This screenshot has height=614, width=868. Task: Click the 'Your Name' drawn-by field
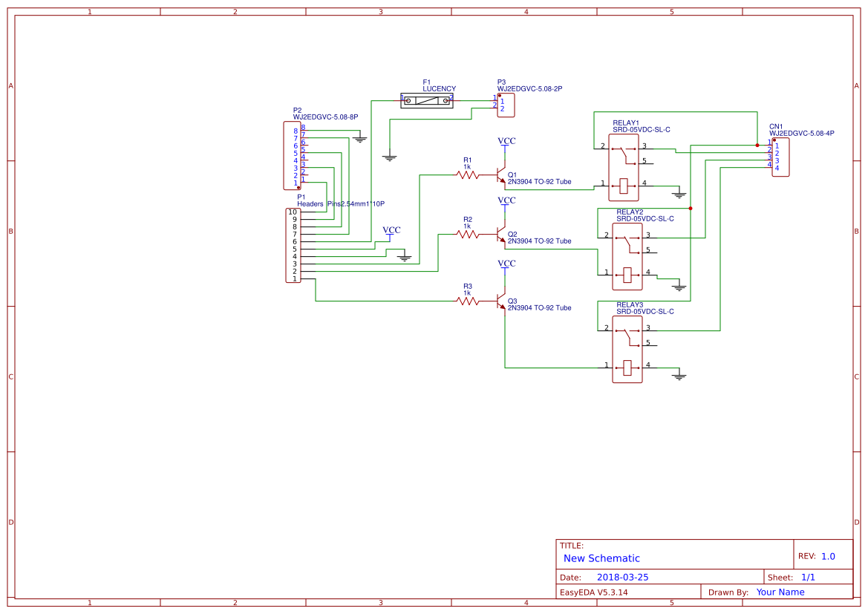pyautogui.click(x=780, y=592)
